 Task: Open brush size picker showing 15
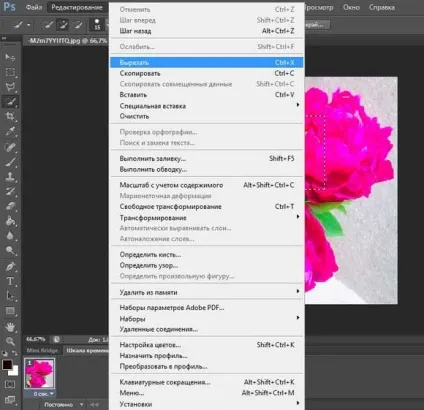pos(97,25)
